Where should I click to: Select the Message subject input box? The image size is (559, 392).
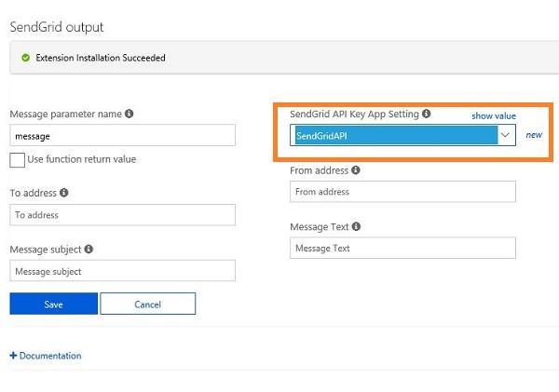(122, 271)
